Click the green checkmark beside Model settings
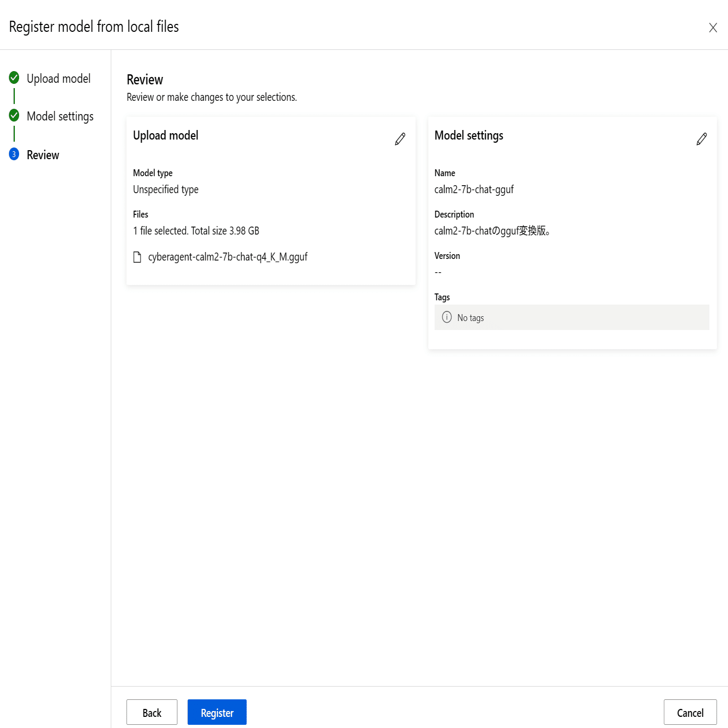Image resolution: width=728 pixels, height=728 pixels. pos(14,115)
